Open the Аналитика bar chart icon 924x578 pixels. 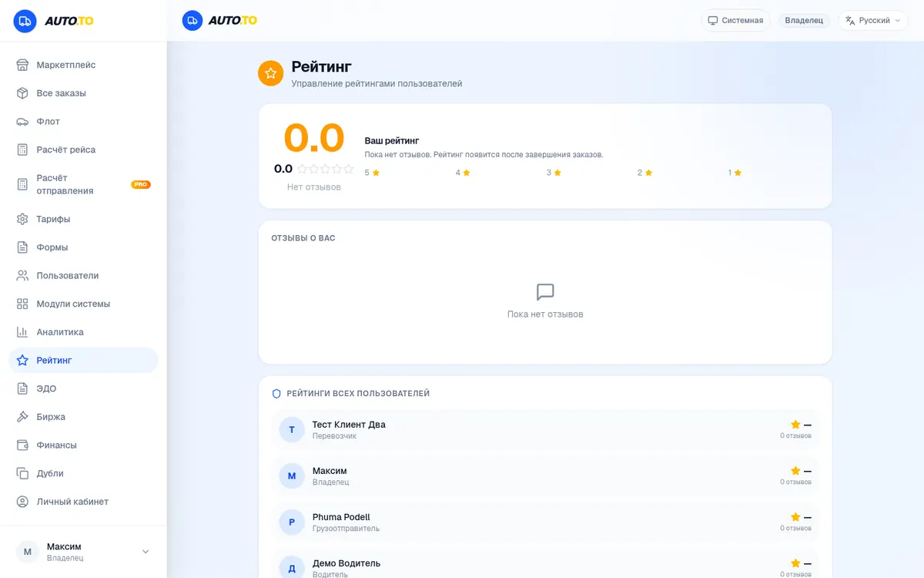(x=22, y=332)
